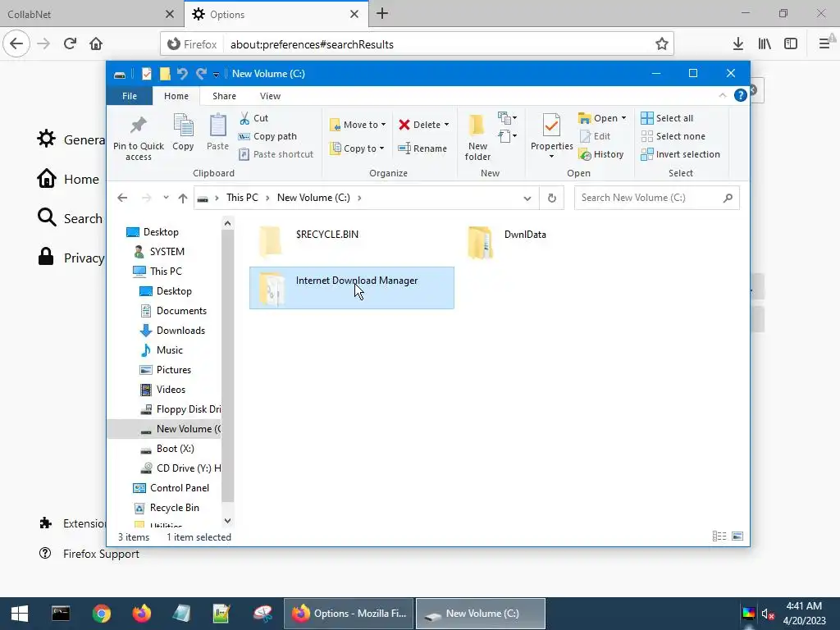Select Videos in navigation pane
Screen dimensions: 840x630
point(171,390)
